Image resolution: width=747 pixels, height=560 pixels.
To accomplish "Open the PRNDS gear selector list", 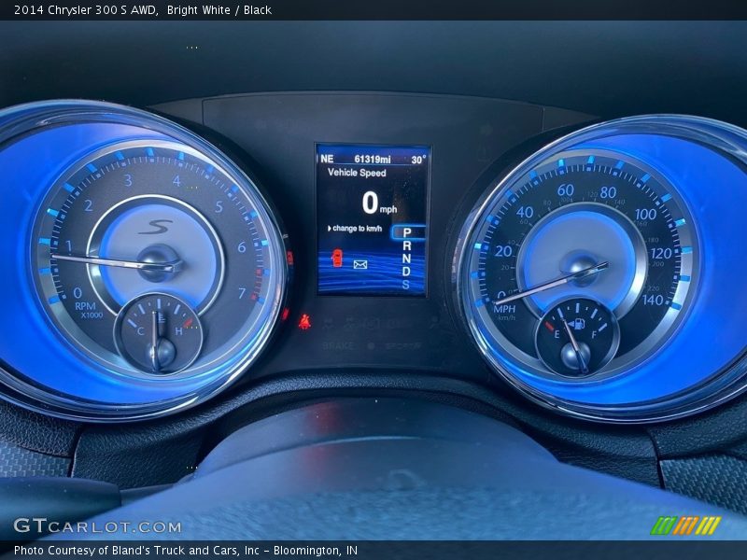I will [x=404, y=260].
